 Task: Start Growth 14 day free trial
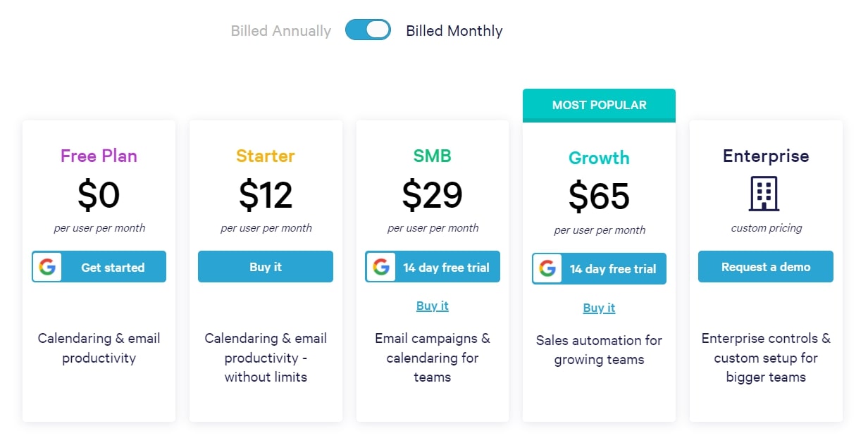599,269
